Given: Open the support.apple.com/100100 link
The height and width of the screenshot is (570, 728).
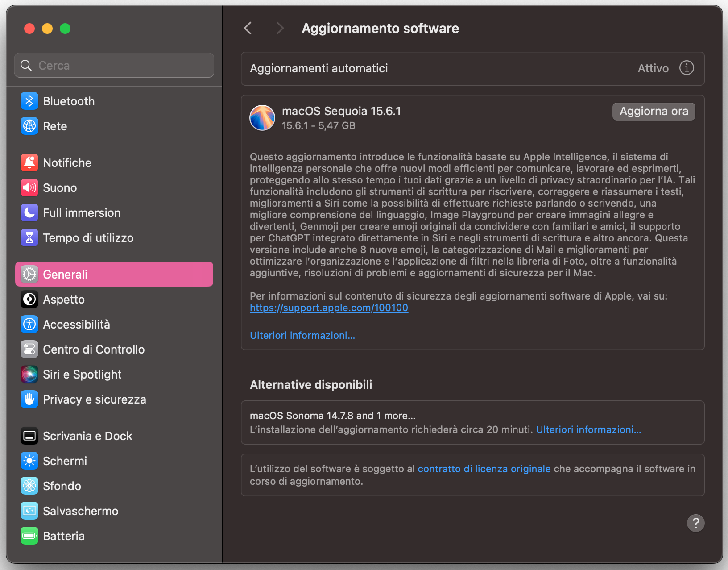Looking at the screenshot, I should tap(329, 308).
